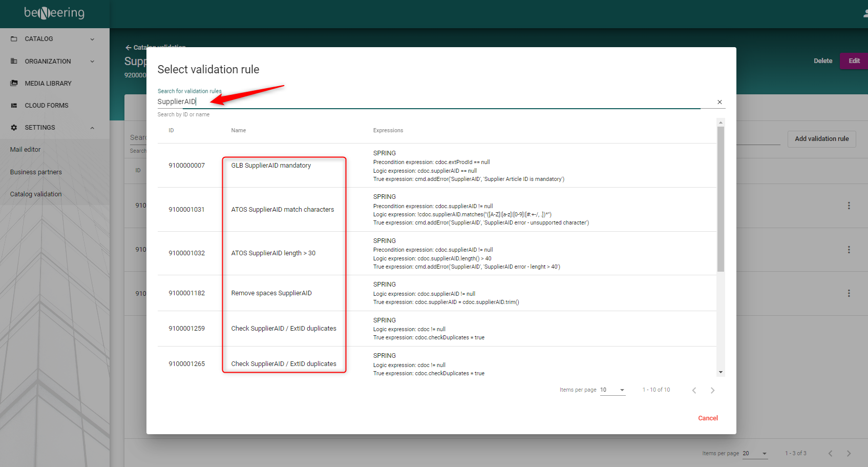Select the GLB SupplierAID mandatory rule

[271, 166]
